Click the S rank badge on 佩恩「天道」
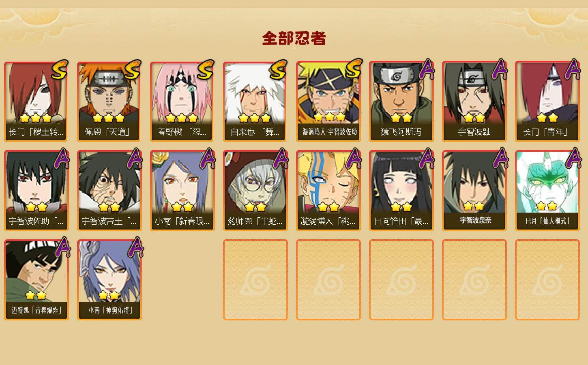Image resolution: width=588 pixels, height=365 pixels. coord(133,70)
